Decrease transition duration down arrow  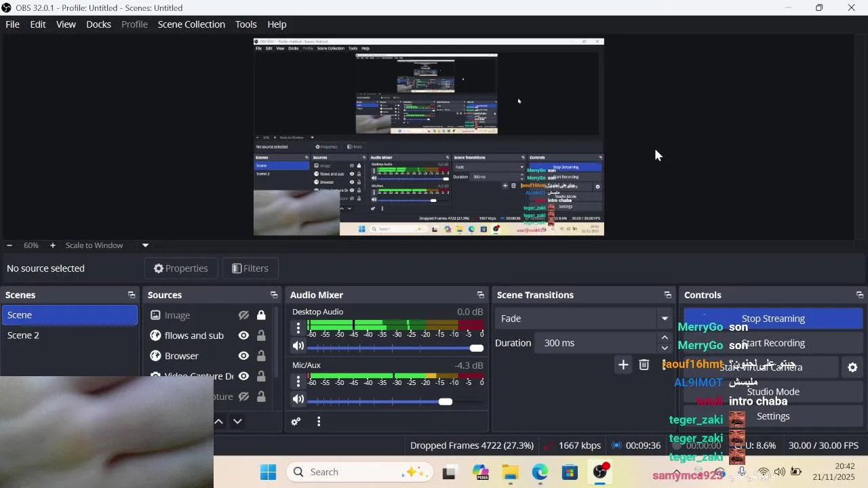click(x=665, y=348)
